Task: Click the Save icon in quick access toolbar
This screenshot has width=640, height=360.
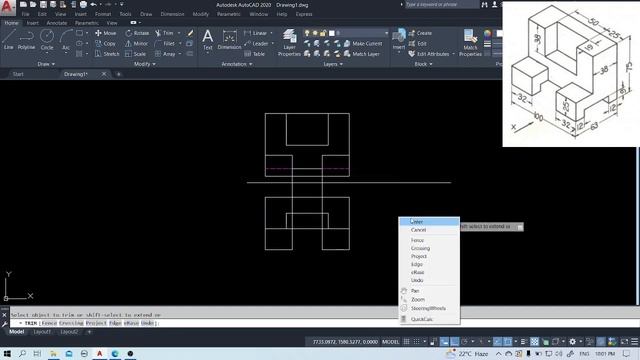Action: click(43, 4)
